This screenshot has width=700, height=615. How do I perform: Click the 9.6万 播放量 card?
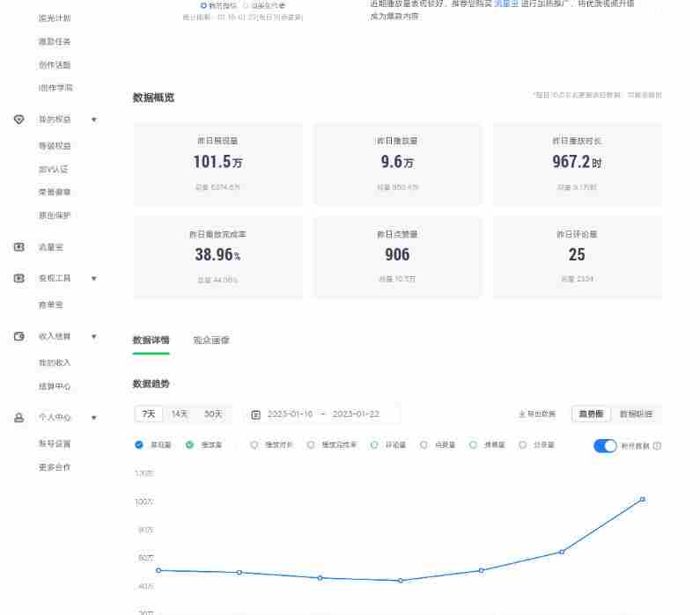(x=397, y=165)
